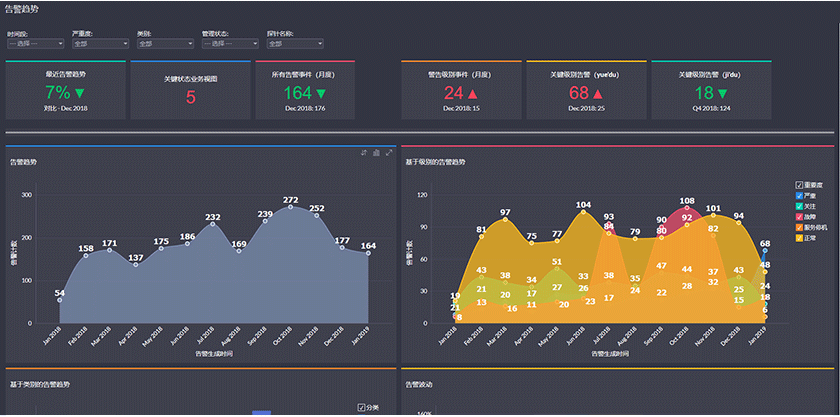Click the bar chart icon on 告警趋势 panel

376,153
